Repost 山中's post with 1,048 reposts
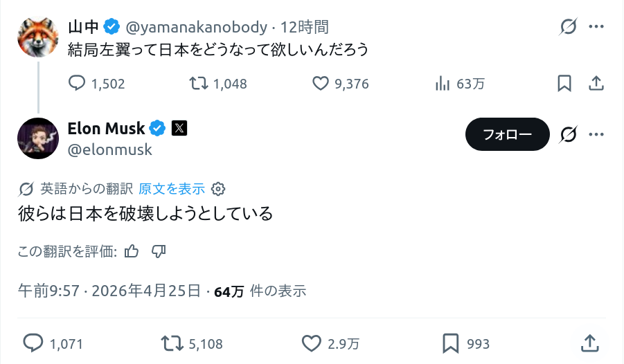Viewport: 624px width, 364px height. pyautogui.click(x=199, y=84)
